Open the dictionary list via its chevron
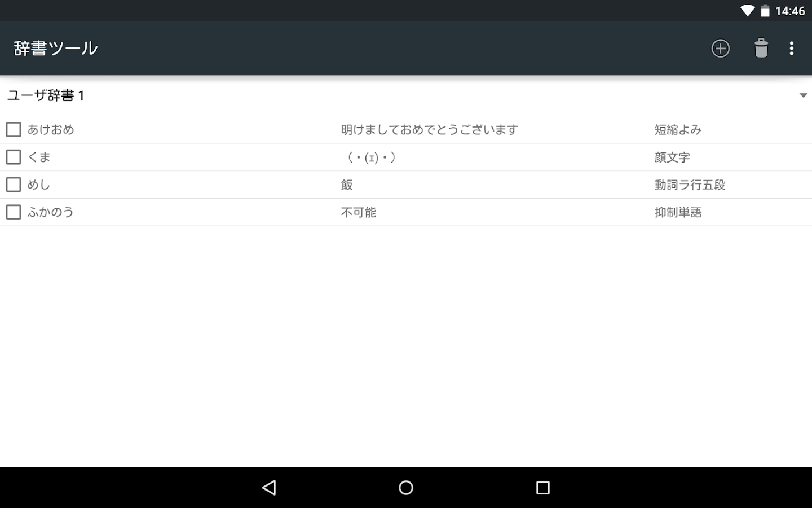This screenshot has height=508, width=812. click(804, 95)
